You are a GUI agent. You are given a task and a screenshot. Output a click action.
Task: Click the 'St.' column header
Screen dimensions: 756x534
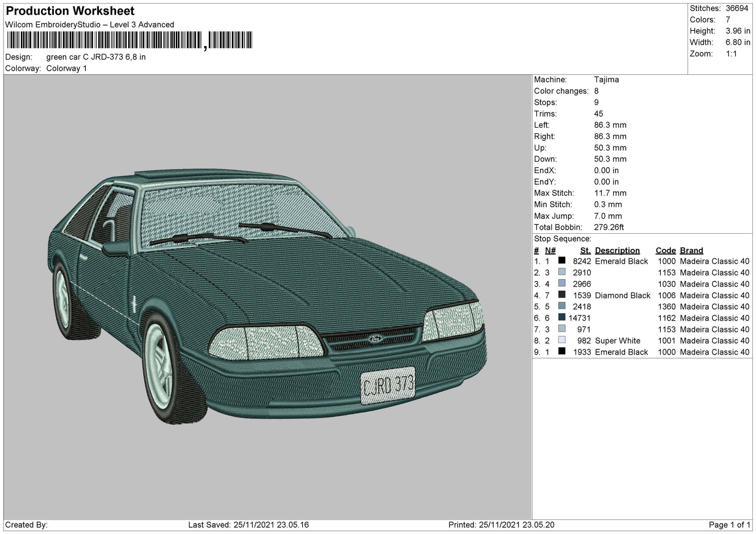click(585, 251)
